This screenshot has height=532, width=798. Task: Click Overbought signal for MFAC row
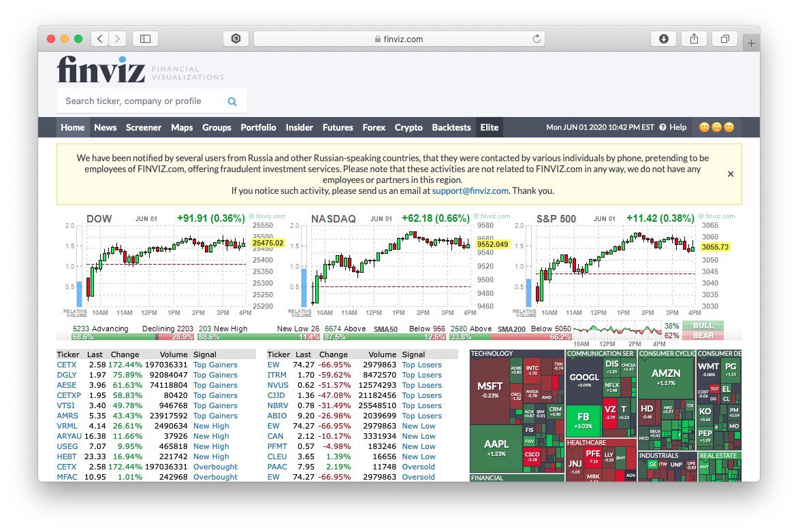tap(215, 477)
